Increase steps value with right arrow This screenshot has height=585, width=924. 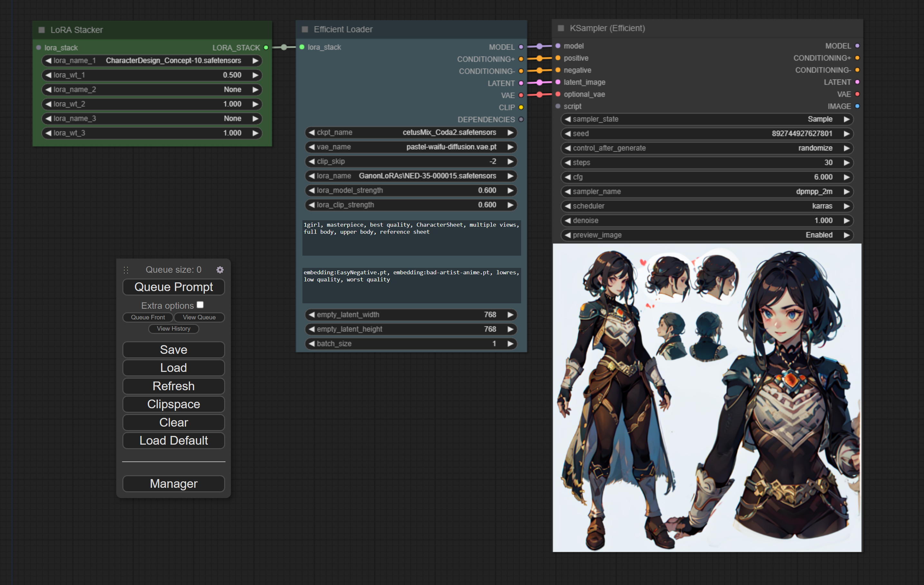(846, 163)
